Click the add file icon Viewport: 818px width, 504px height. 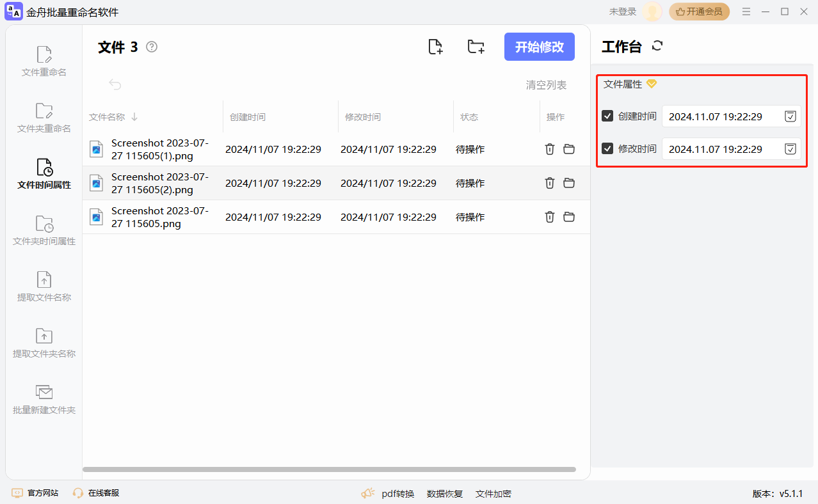435,47
